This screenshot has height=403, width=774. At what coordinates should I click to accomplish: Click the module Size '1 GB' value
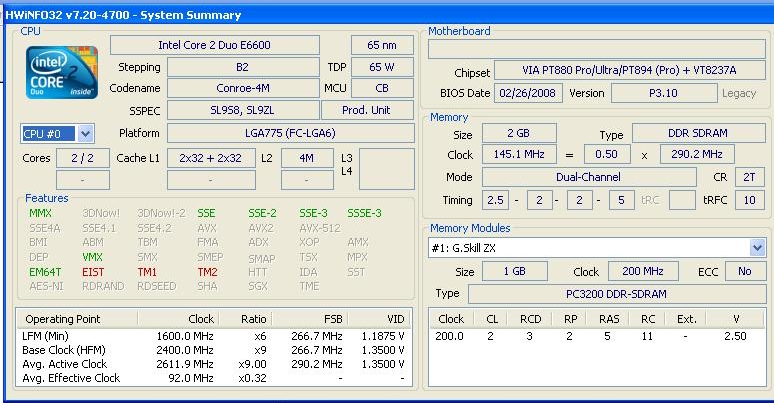514,271
